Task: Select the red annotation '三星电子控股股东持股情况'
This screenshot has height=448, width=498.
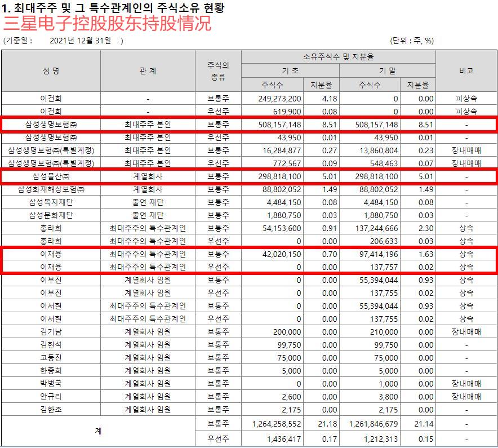Action: (107, 24)
